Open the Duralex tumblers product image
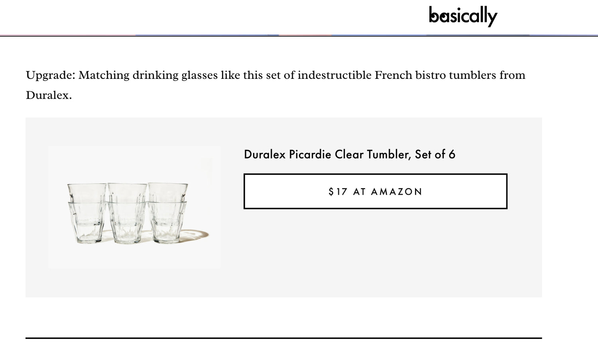 coord(134,207)
